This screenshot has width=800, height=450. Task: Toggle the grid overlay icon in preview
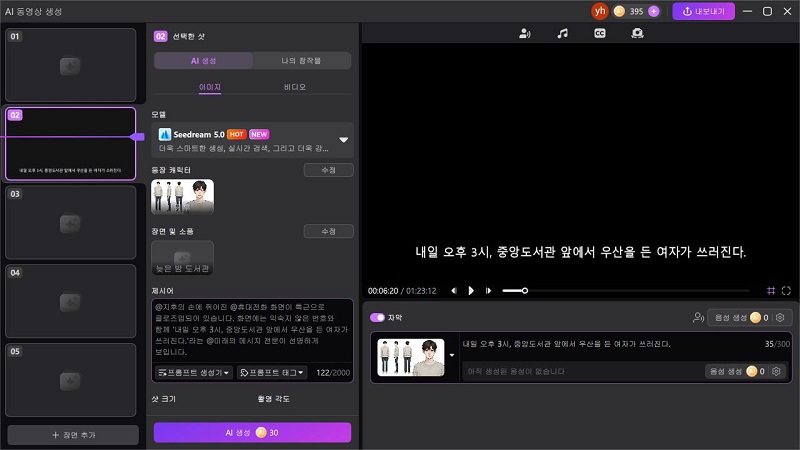tap(771, 291)
